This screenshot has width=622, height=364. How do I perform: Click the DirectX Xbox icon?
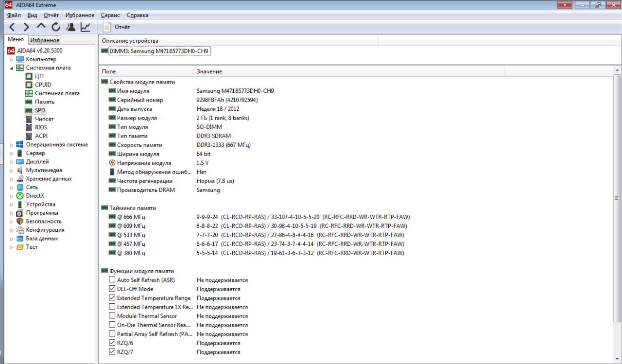(20, 196)
